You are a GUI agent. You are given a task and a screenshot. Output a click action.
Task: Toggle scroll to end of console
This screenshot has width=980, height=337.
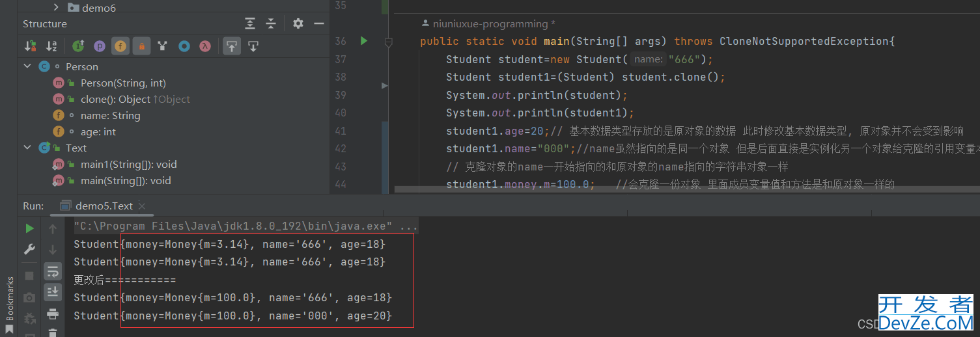(x=53, y=292)
